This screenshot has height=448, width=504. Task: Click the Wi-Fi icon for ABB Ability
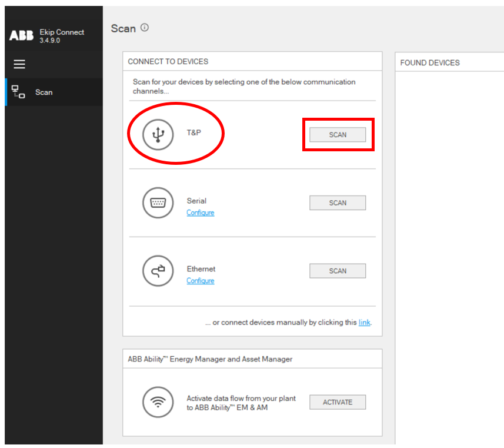(158, 403)
